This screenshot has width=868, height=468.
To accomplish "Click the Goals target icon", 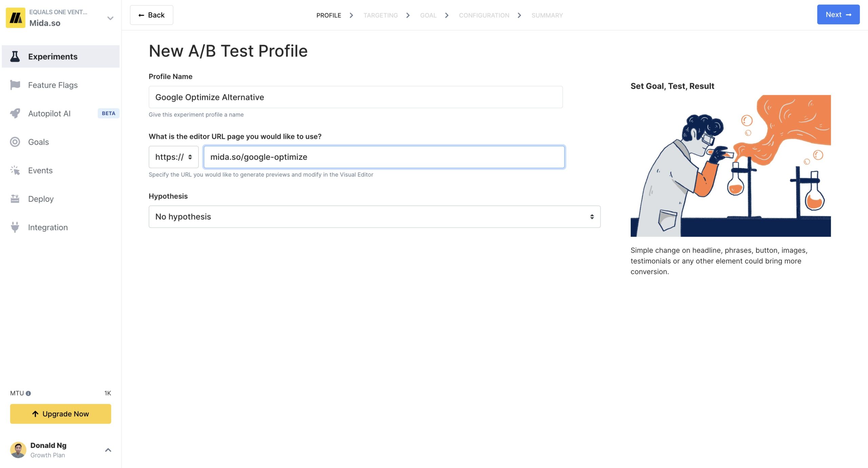I will coord(15,142).
